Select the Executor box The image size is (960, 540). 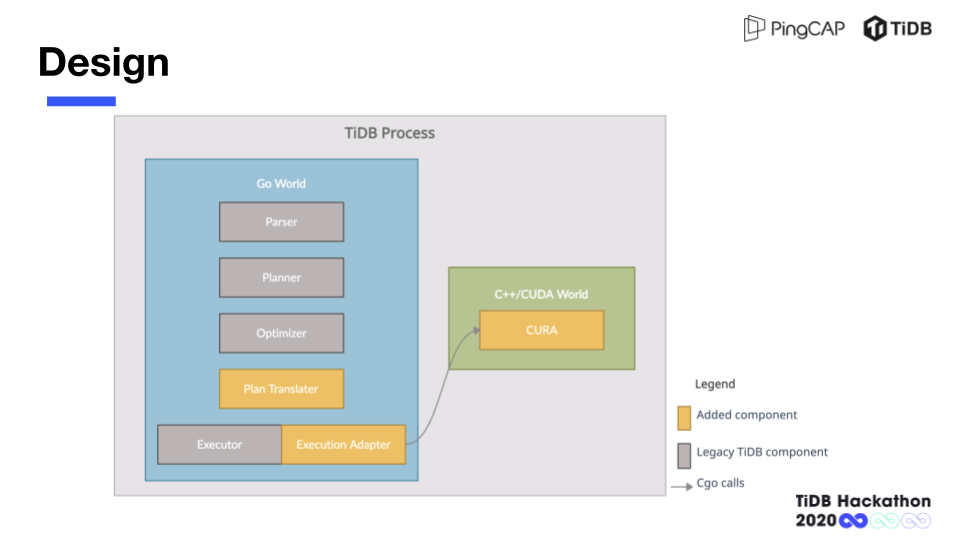point(219,445)
